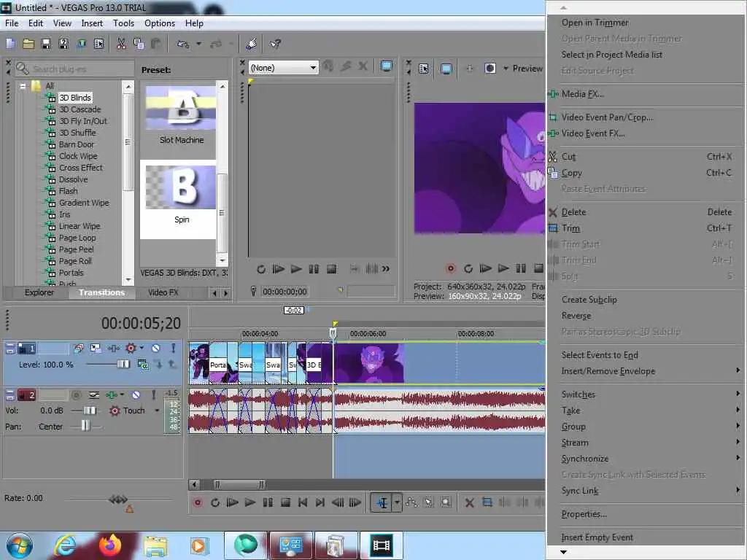Image resolution: width=747 pixels, height=560 pixels.
Task: Open the File menu
Action: [x=12, y=23]
